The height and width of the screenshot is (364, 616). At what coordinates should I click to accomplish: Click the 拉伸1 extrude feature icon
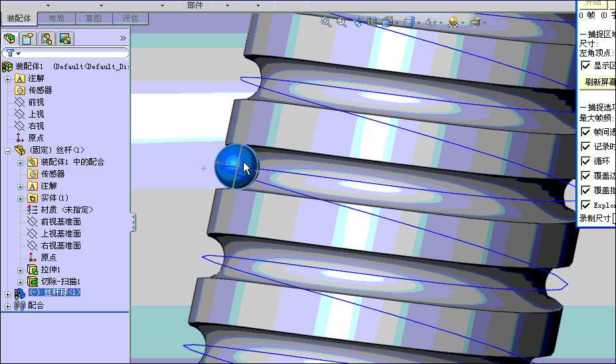pos(33,270)
